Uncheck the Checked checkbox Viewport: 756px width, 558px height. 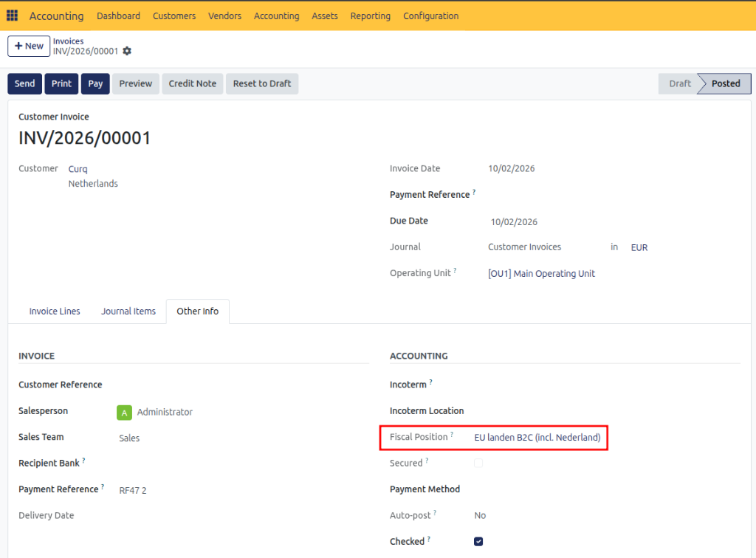pyautogui.click(x=478, y=542)
